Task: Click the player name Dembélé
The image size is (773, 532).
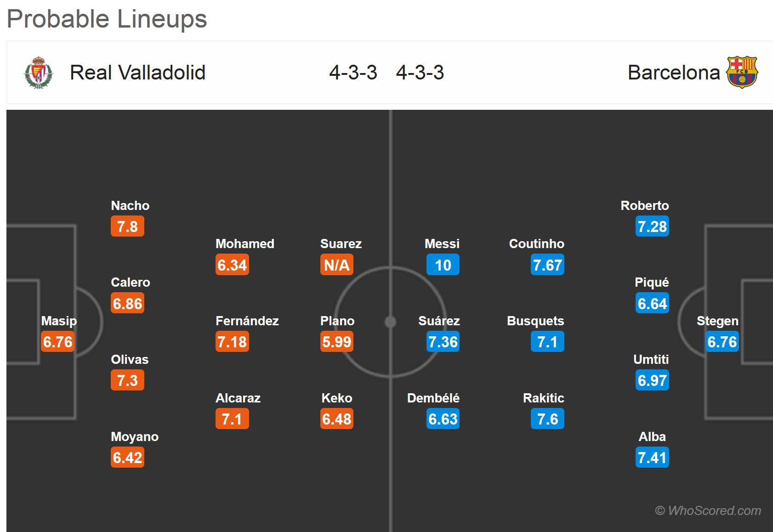Action: point(433,398)
